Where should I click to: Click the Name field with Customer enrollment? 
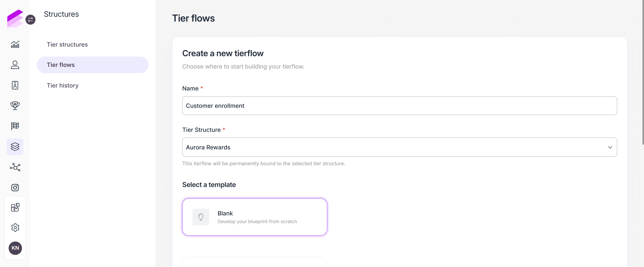pyautogui.click(x=399, y=106)
